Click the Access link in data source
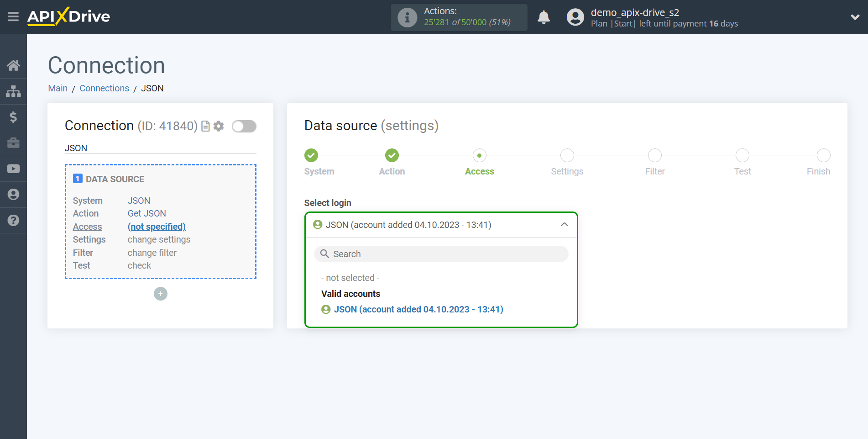The height and width of the screenshot is (439, 868). click(x=87, y=227)
